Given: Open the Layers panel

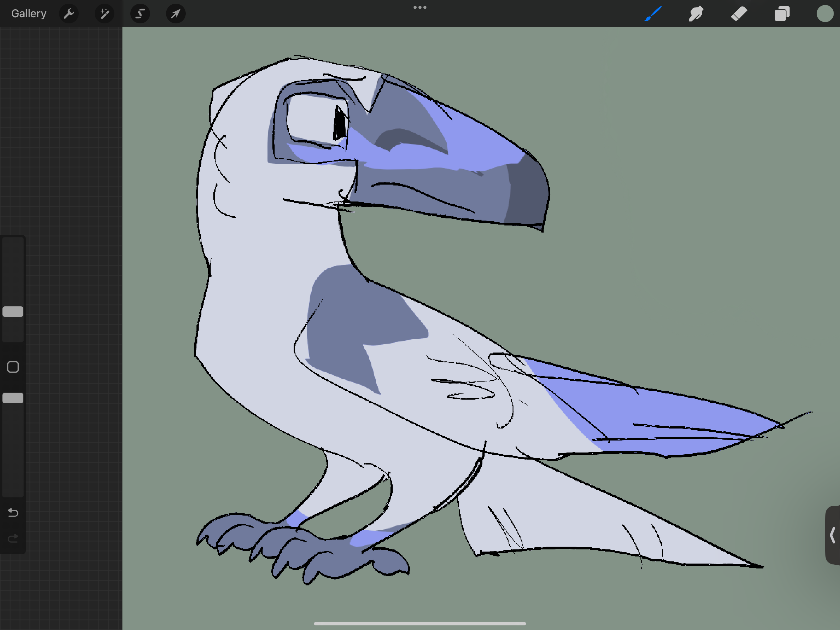Looking at the screenshot, I should (782, 14).
